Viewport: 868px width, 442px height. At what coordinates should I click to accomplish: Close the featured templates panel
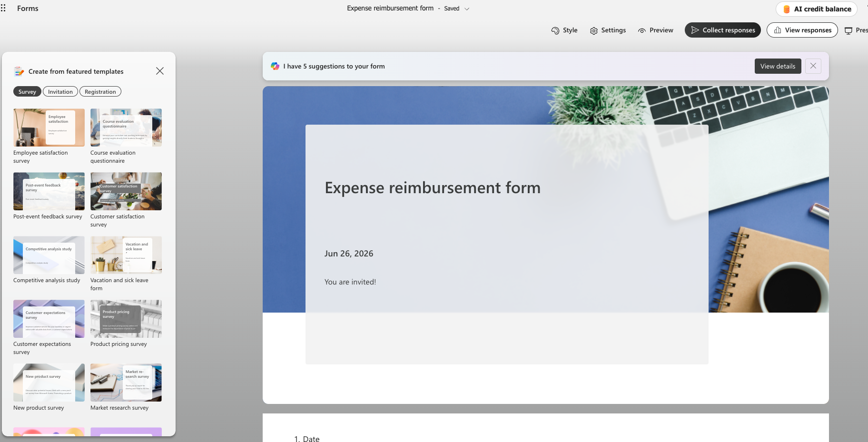160,71
